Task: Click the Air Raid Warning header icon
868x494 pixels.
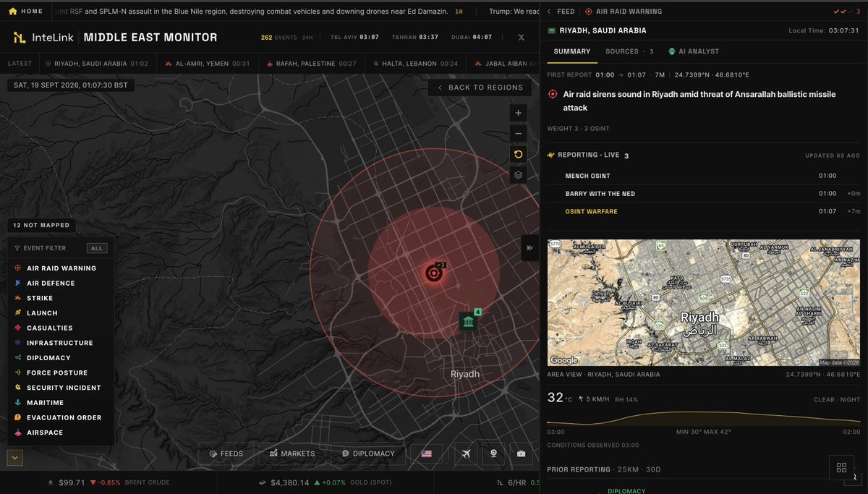Action: (588, 12)
